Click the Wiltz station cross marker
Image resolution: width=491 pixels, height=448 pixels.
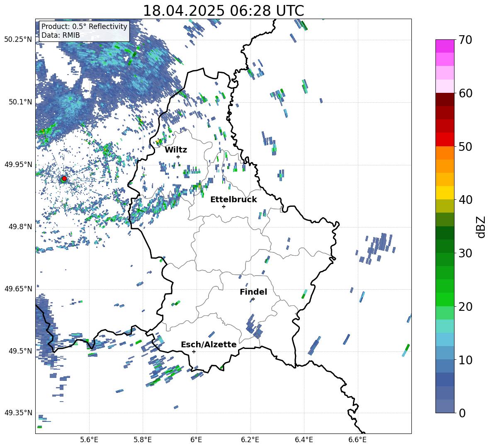[178, 157]
